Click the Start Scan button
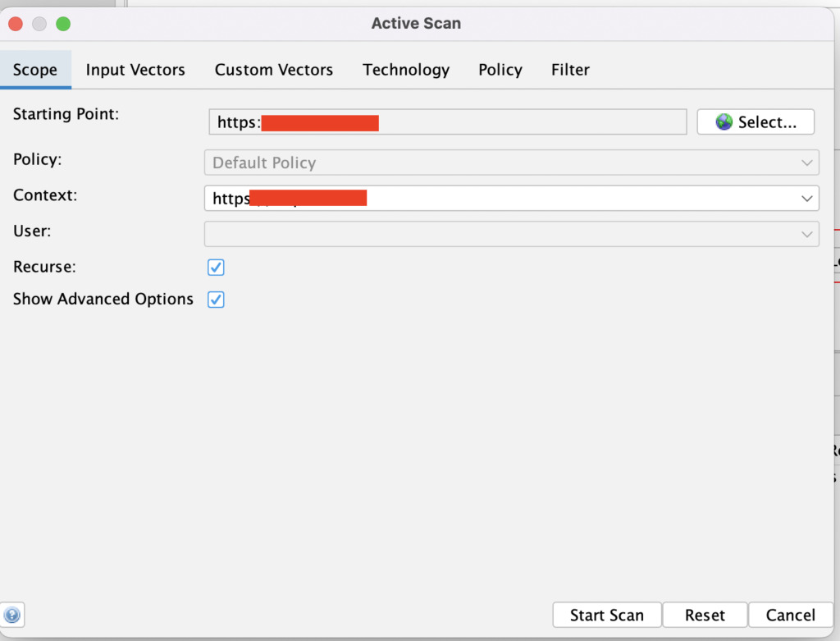The width and height of the screenshot is (840, 641). click(x=607, y=615)
